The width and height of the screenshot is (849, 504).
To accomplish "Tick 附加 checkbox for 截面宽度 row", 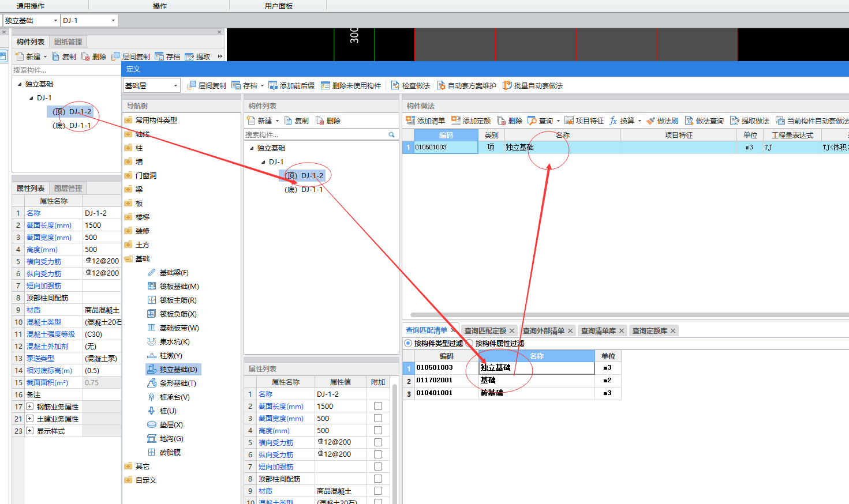I will tap(378, 418).
